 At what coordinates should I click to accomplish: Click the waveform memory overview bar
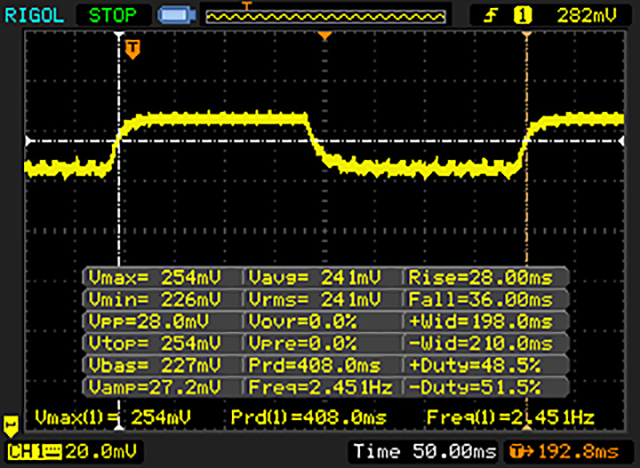(x=326, y=17)
